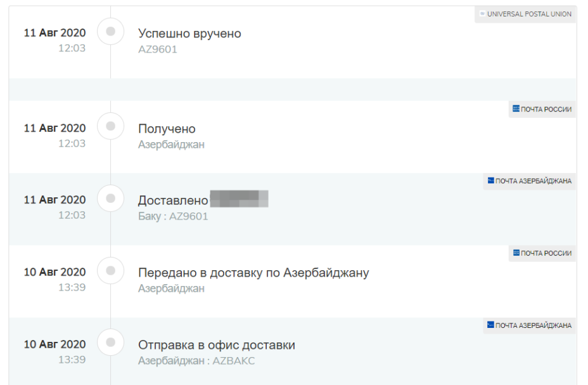Click the Передано в доставку по Азербайджану status

point(253,273)
